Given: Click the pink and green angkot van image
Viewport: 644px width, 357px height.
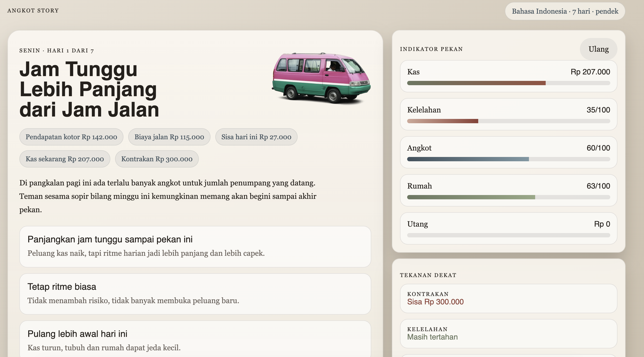Looking at the screenshot, I should pyautogui.click(x=321, y=78).
